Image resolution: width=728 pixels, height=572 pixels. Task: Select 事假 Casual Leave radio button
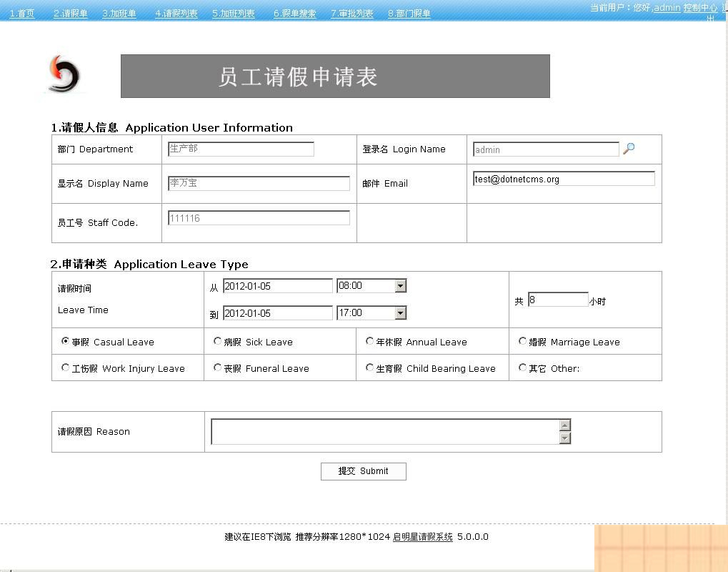tap(65, 341)
